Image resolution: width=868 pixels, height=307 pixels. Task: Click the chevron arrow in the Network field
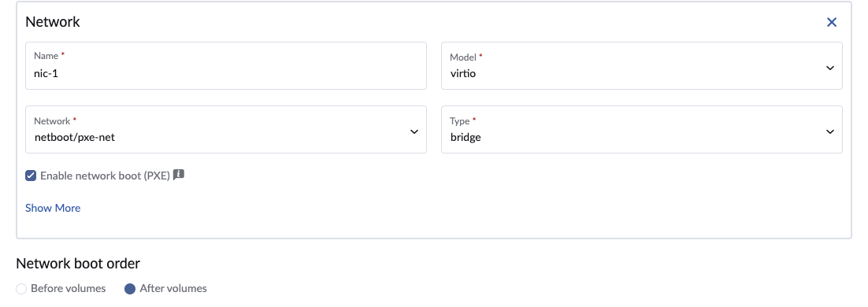coord(414,131)
